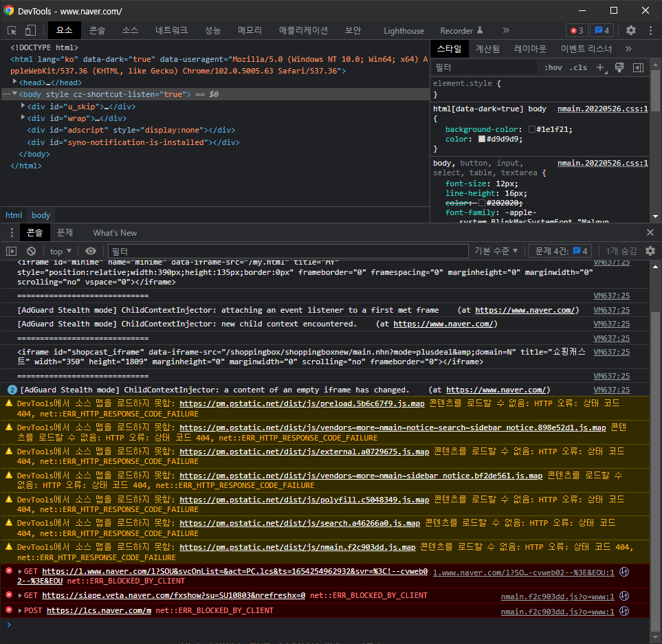Click the html breadcrumb item

point(14,215)
